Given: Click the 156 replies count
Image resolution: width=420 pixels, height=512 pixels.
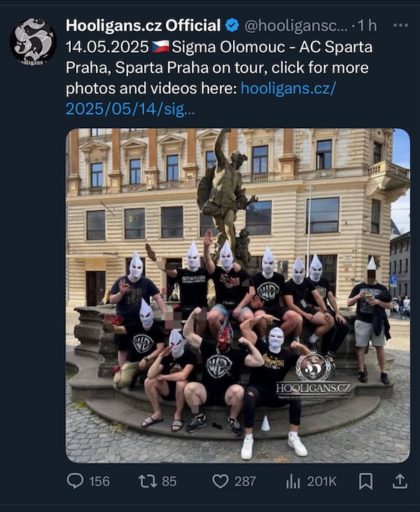Looking at the screenshot, I should (x=99, y=482).
